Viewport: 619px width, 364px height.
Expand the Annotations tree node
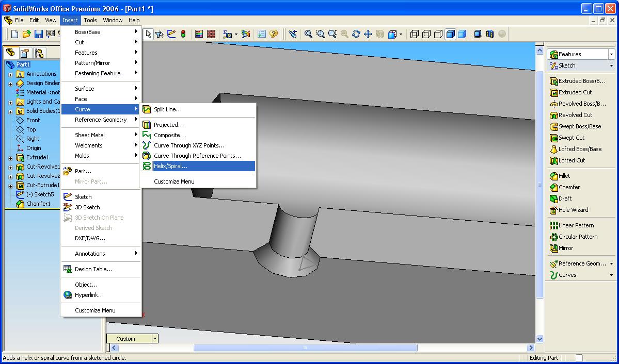click(11, 74)
